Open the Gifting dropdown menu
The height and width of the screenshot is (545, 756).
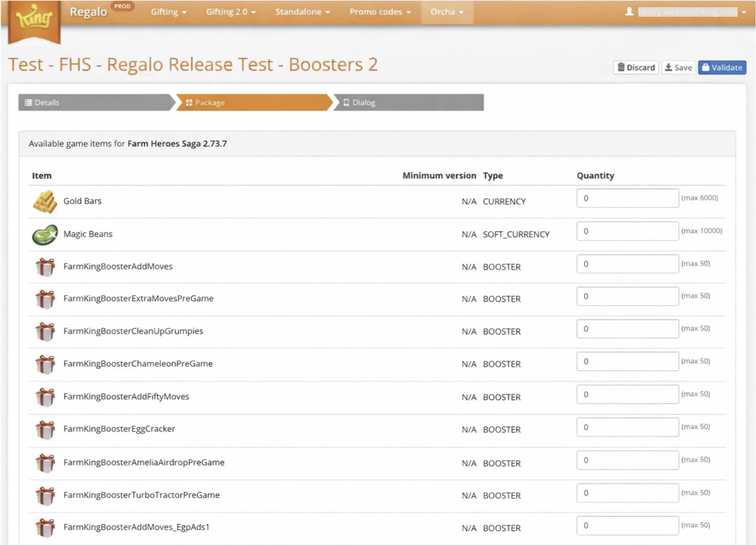(x=168, y=12)
